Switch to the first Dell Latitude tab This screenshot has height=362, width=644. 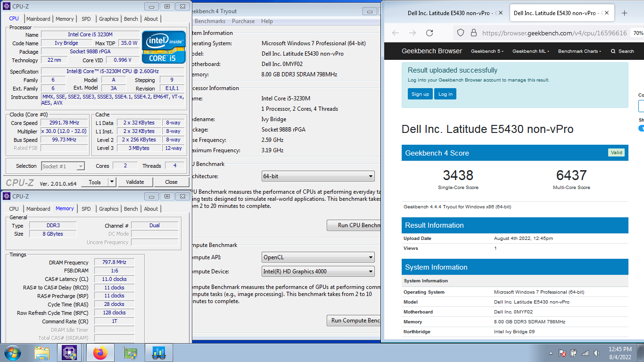450,13
